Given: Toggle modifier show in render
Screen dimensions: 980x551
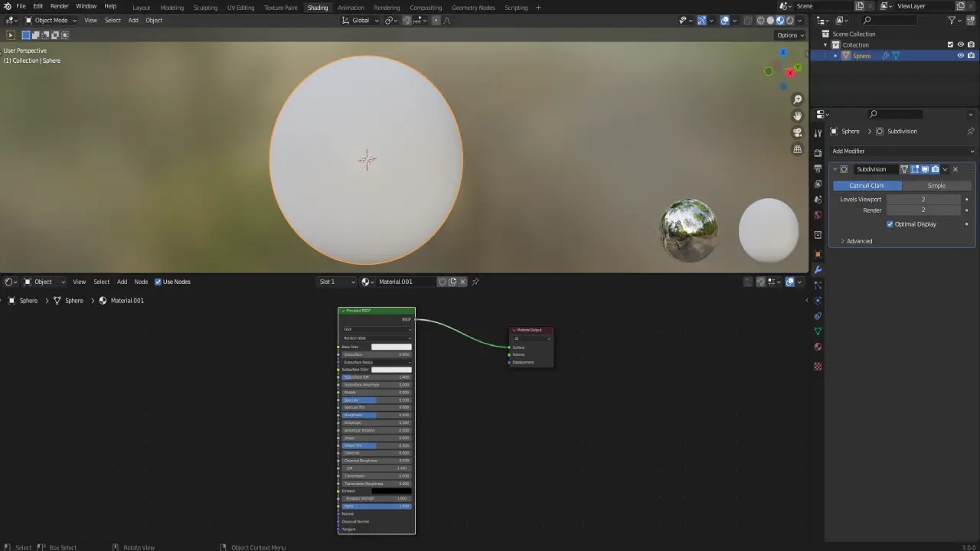Looking at the screenshot, I should tap(935, 169).
